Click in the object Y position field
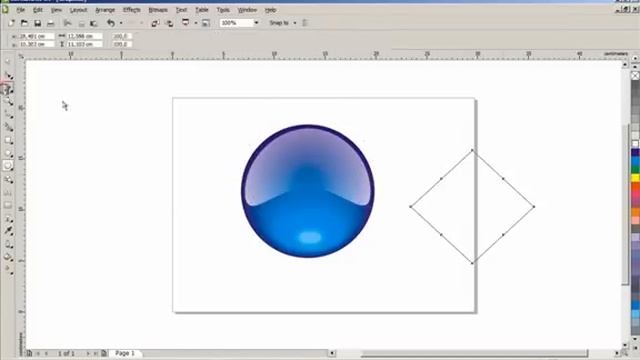The height and width of the screenshot is (360, 640). pyautogui.click(x=36, y=44)
